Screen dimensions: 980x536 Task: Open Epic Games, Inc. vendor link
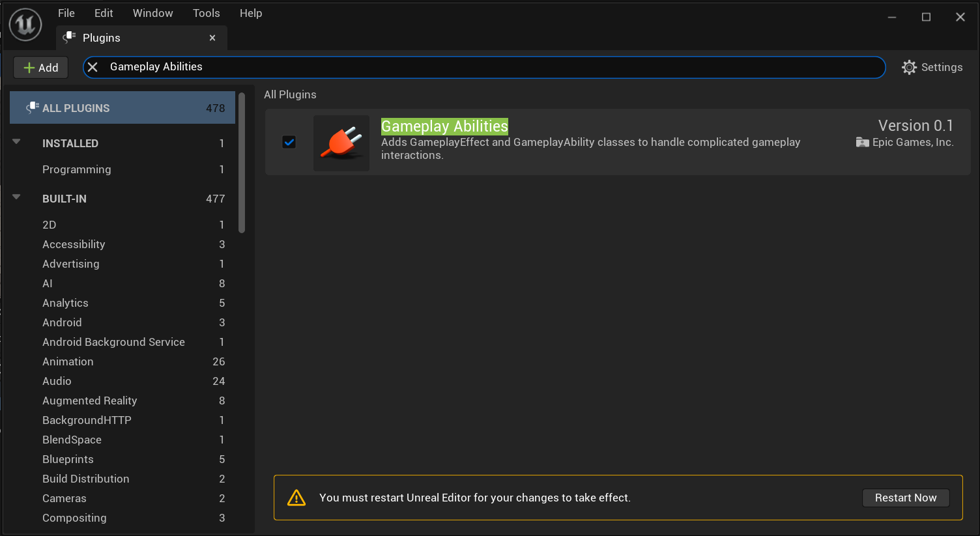tap(913, 142)
